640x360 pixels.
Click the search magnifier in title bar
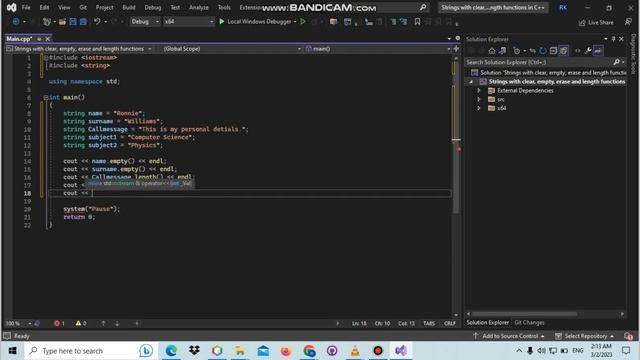[x=423, y=7]
